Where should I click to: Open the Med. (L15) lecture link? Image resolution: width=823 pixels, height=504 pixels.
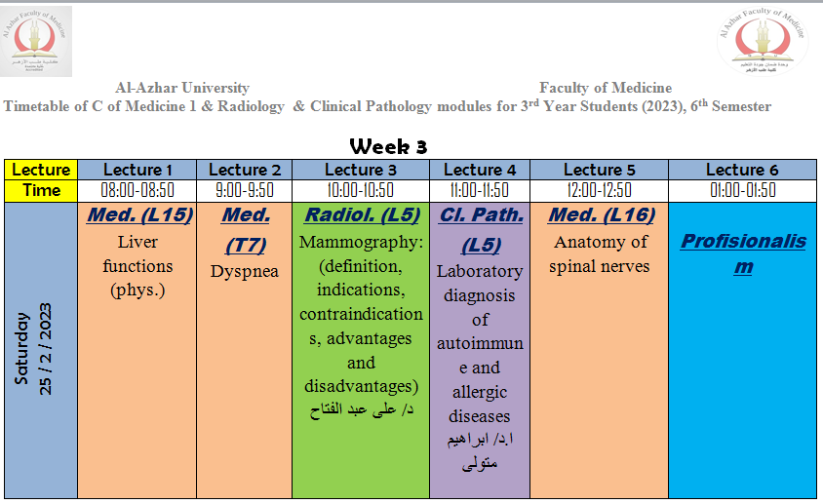coord(137,215)
